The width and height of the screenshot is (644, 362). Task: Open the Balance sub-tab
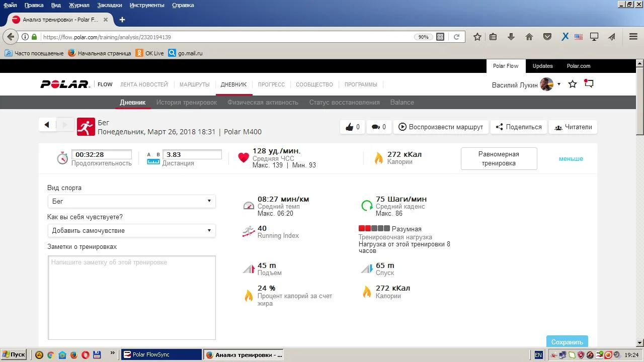point(402,102)
